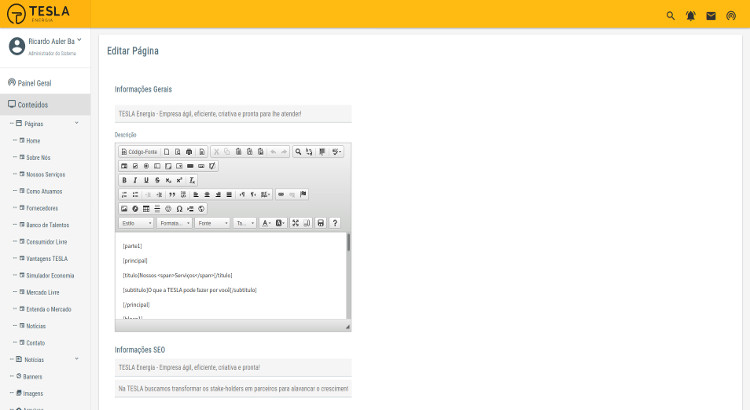Open the font size dropdown
Screen dimensions: 750x410
coord(245,223)
